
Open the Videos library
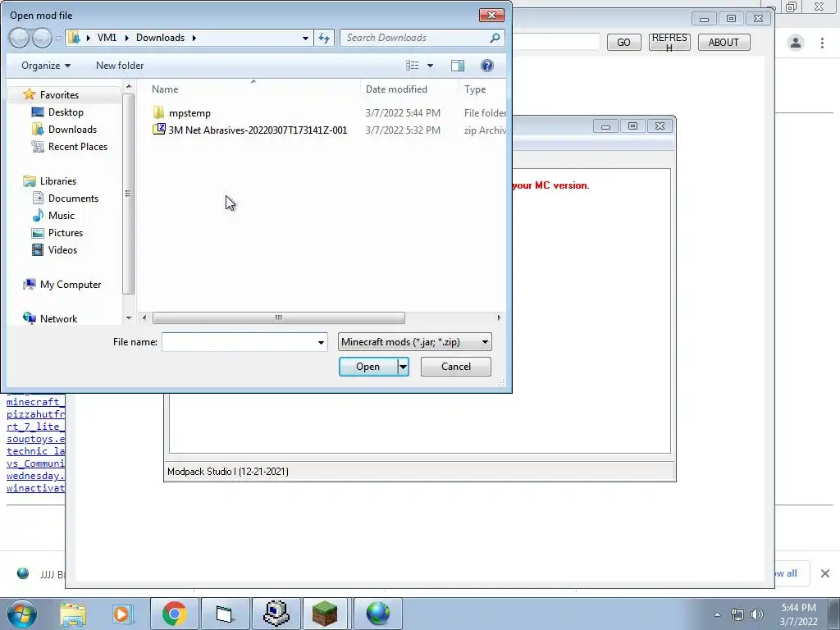click(62, 249)
